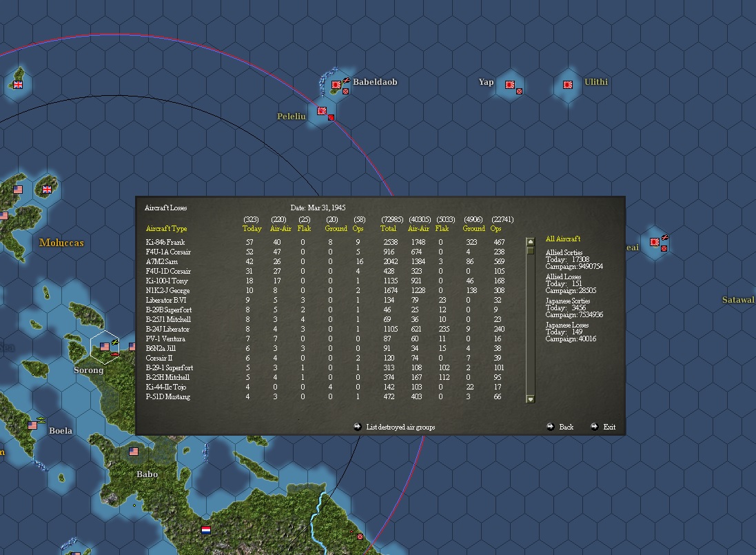Select the Japanese base flag at Peleliu

click(x=322, y=111)
